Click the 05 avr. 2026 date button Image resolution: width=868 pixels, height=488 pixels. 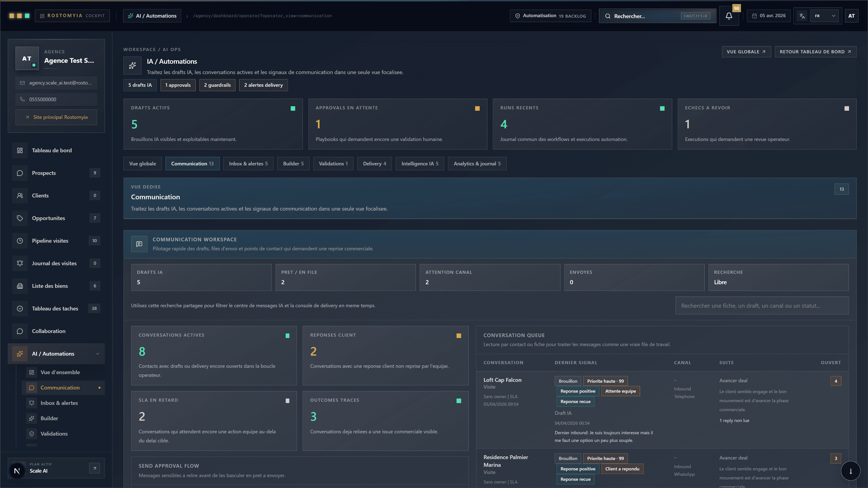click(x=769, y=16)
